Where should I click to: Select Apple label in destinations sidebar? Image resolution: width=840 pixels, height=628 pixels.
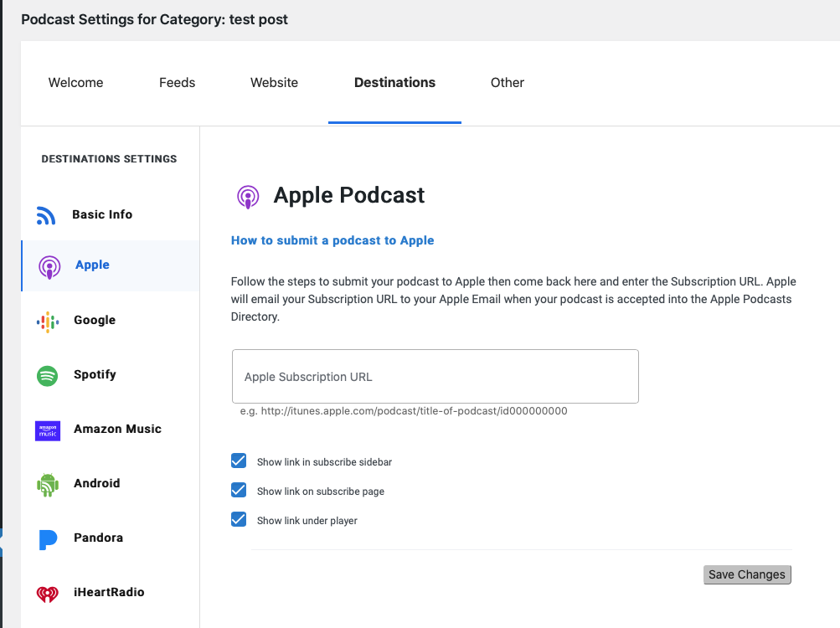pyautogui.click(x=92, y=265)
